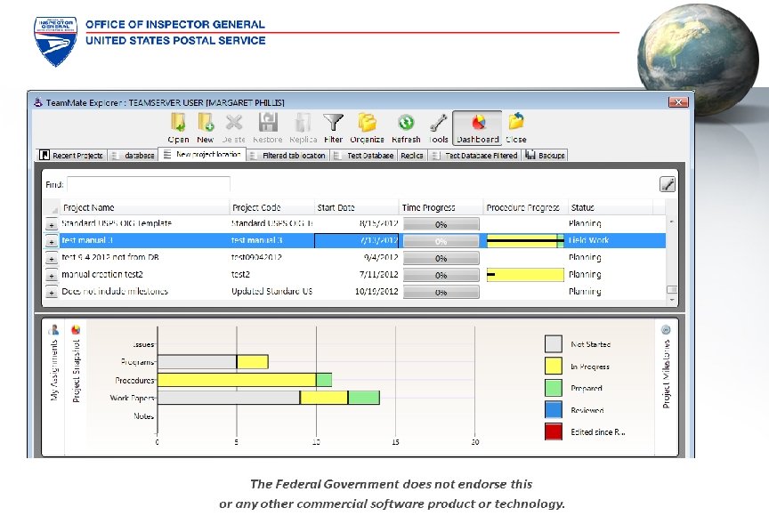Viewport: 769px width, 532px height.
Task: Open the Filter funnel tool
Action: pyautogui.click(x=334, y=128)
